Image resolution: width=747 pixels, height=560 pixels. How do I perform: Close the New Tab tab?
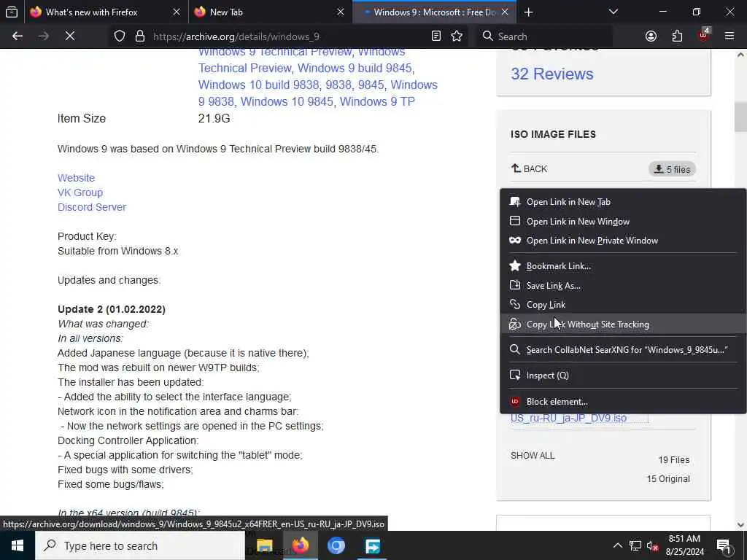(x=340, y=12)
